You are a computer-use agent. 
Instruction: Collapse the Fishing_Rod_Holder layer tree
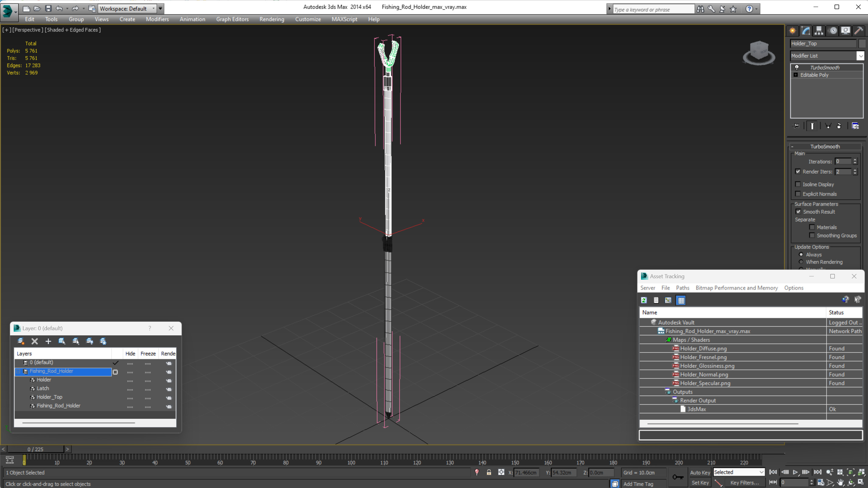[18, 371]
